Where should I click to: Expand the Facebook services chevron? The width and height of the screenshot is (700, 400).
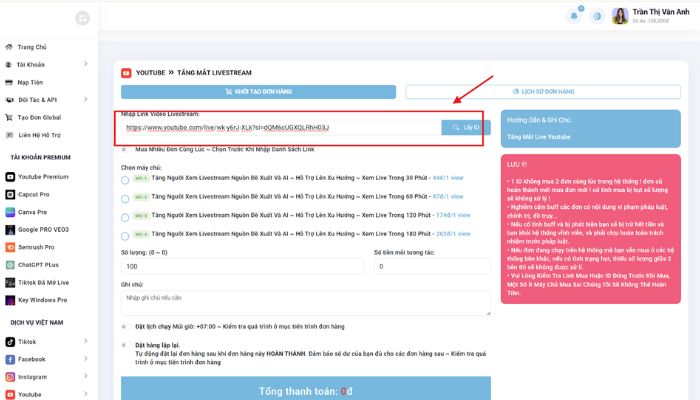click(85, 358)
